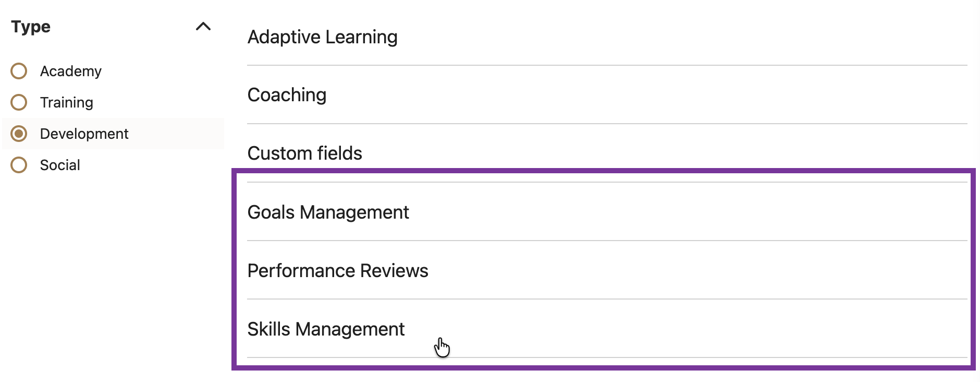Click the Type section heading
This screenshot has height=382, width=980.
tap(31, 27)
